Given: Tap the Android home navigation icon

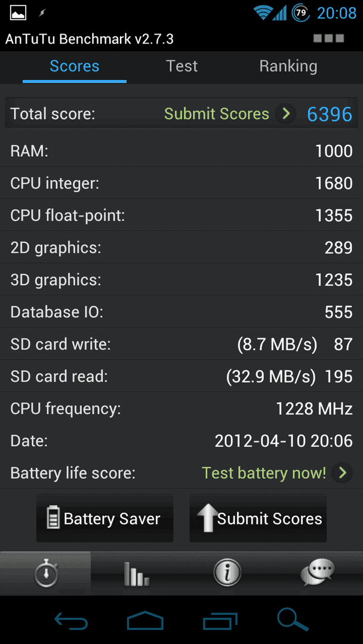Looking at the screenshot, I should (145, 620).
